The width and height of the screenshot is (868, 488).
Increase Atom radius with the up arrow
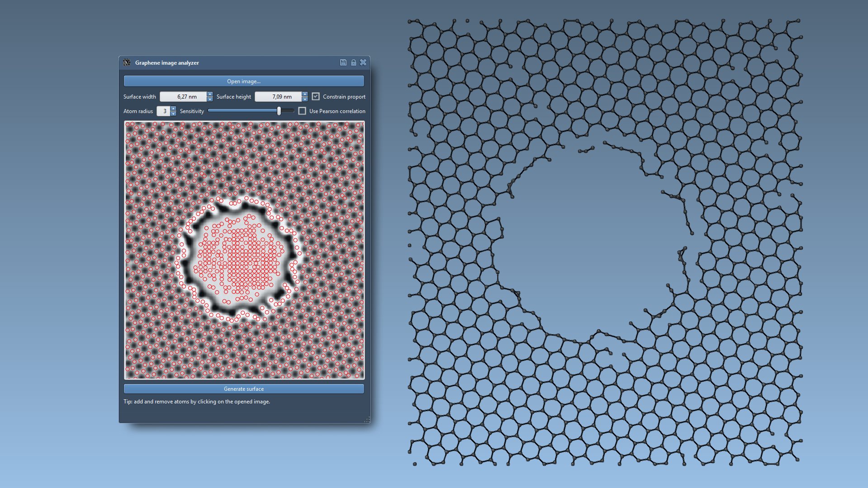[173, 109]
